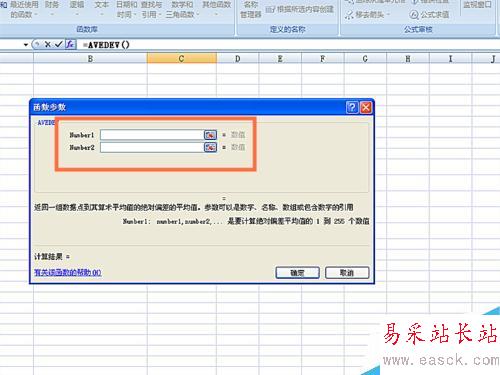500x375 pixels.
Task: Click the Number2 range selector icon
Action: [210, 147]
